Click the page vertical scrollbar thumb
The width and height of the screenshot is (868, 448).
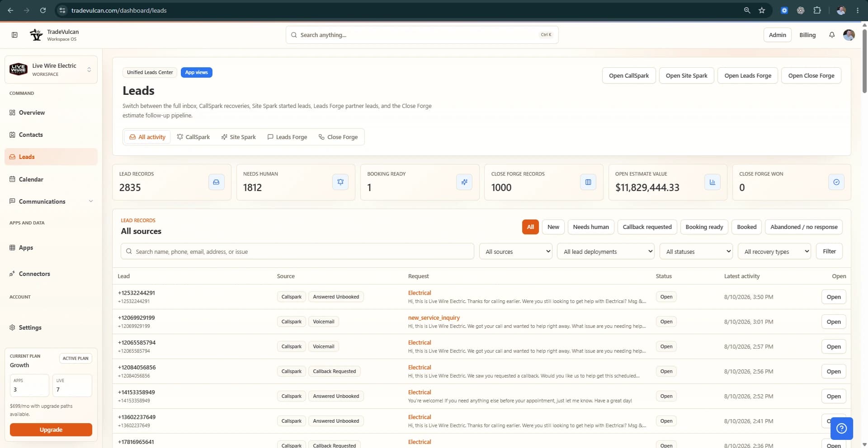point(864,61)
